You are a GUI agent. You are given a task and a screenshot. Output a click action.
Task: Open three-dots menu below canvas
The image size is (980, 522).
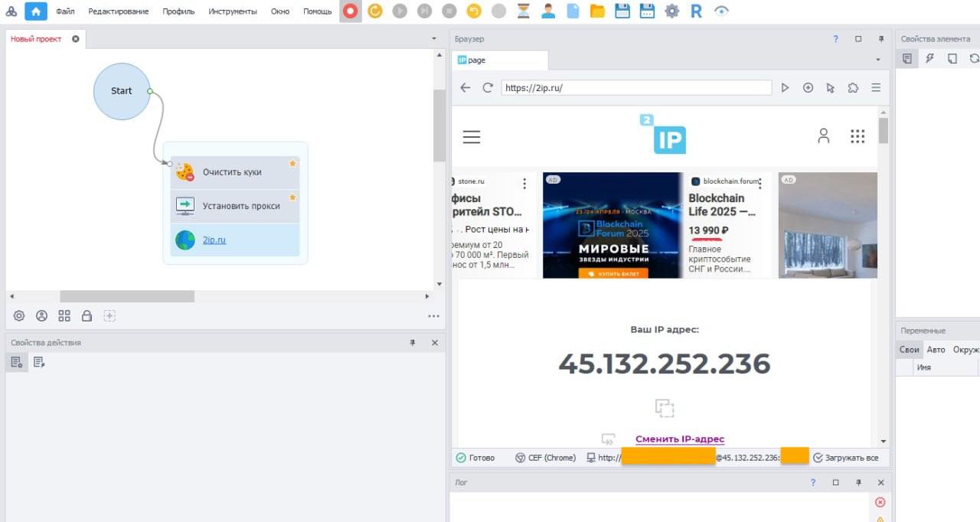click(434, 316)
